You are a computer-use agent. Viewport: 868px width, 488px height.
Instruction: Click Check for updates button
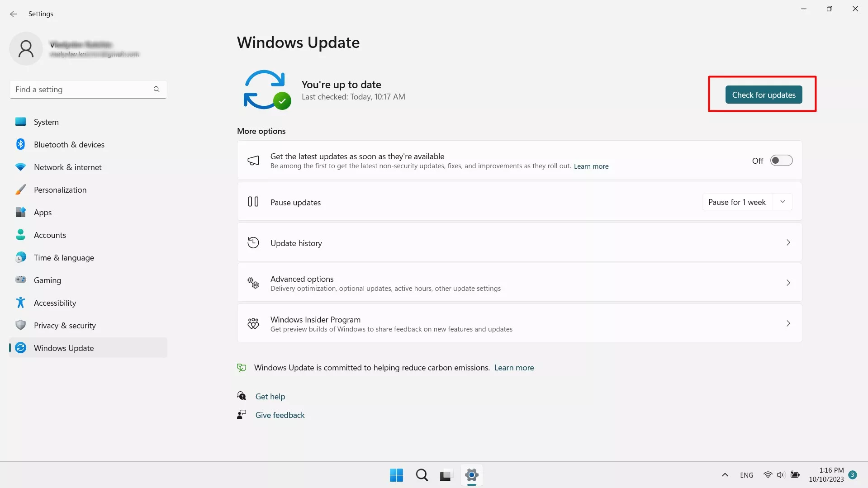[x=764, y=95]
